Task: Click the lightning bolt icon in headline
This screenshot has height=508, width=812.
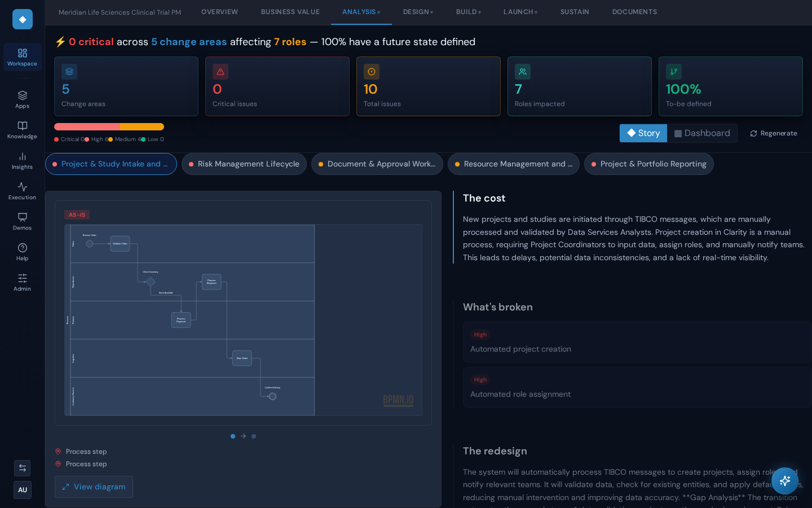Action: pyautogui.click(x=60, y=42)
